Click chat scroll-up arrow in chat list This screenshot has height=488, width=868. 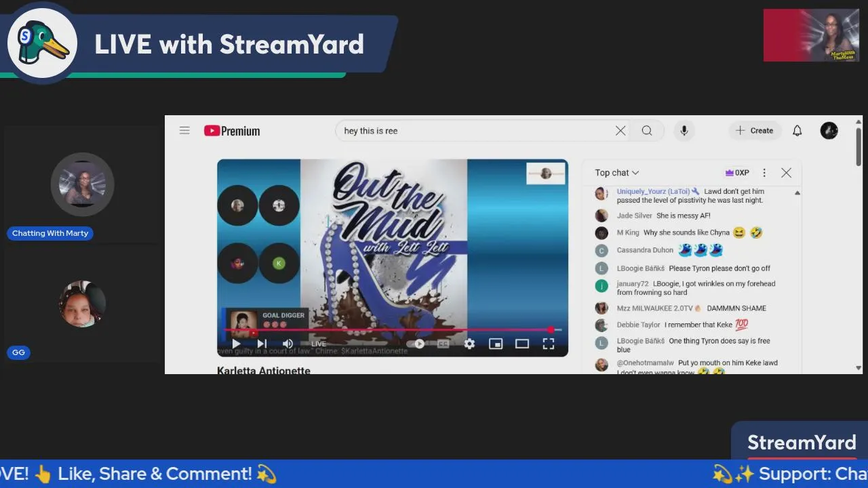click(797, 193)
